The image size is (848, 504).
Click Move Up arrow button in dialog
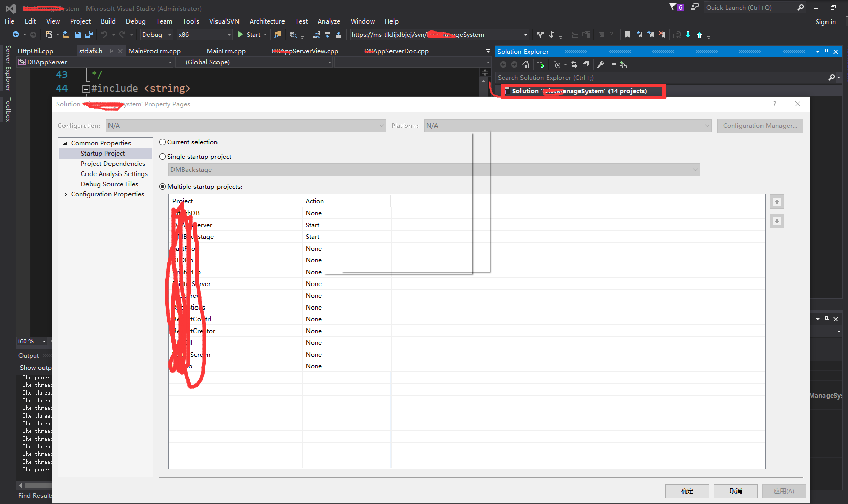tap(777, 202)
